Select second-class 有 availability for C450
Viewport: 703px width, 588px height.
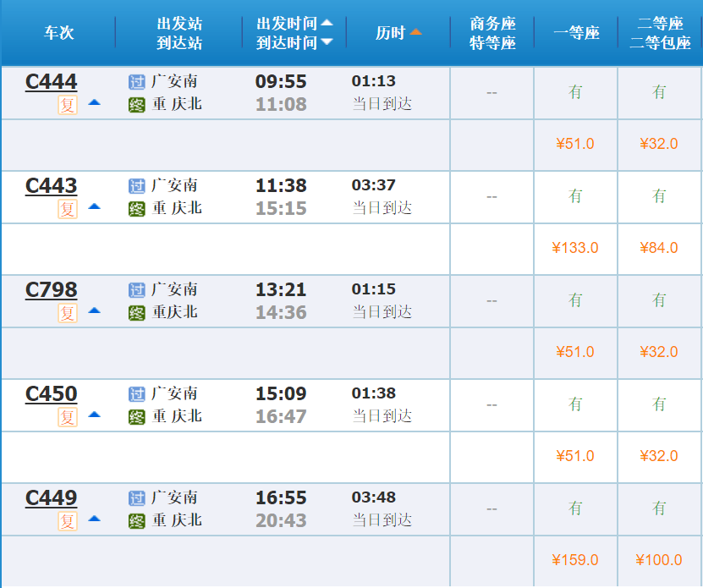[x=659, y=404]
